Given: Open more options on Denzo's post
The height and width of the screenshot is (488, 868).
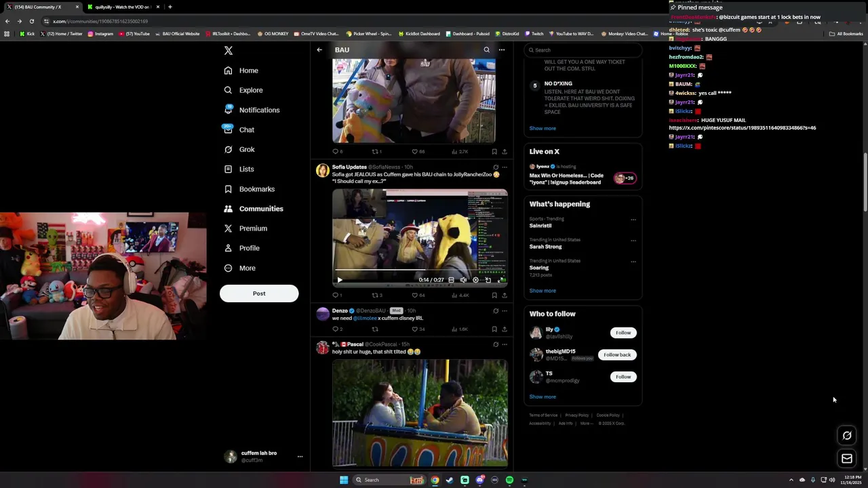Looking at the screenshot, I should pyautogui.click(x=505, y=310).
